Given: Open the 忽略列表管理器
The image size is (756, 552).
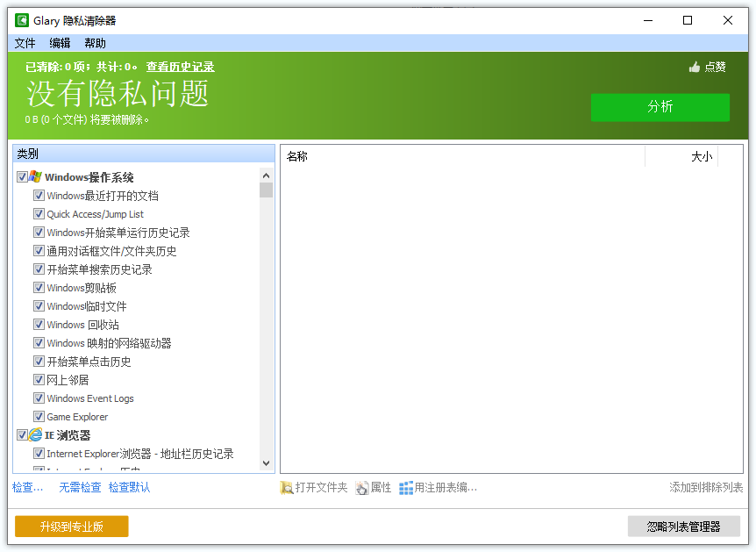Looking at the screenshot, I should pyautogui.click(x=684, y=527).
